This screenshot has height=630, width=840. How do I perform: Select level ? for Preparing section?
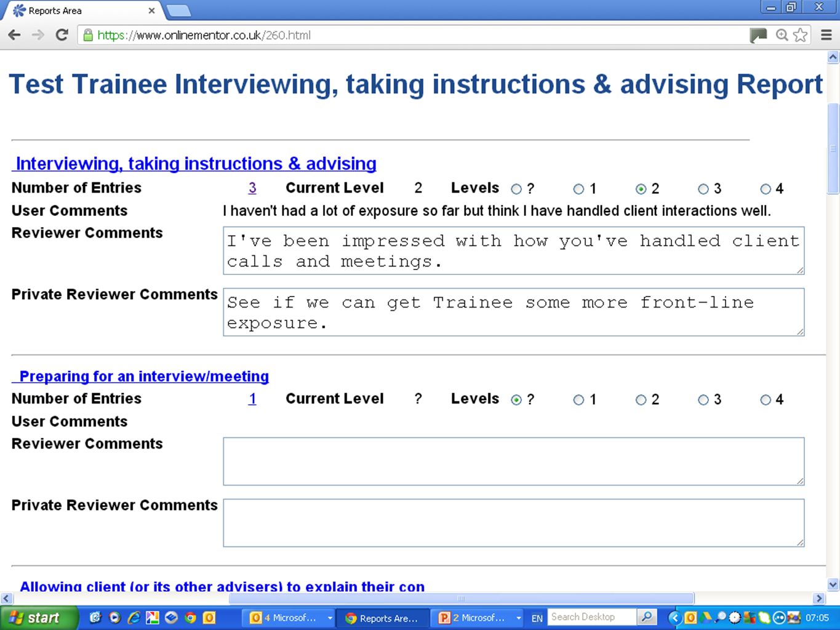[516, 400]
